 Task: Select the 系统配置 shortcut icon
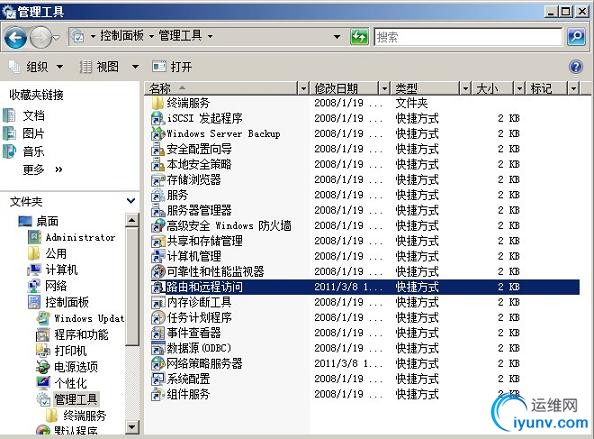[157, 379]
